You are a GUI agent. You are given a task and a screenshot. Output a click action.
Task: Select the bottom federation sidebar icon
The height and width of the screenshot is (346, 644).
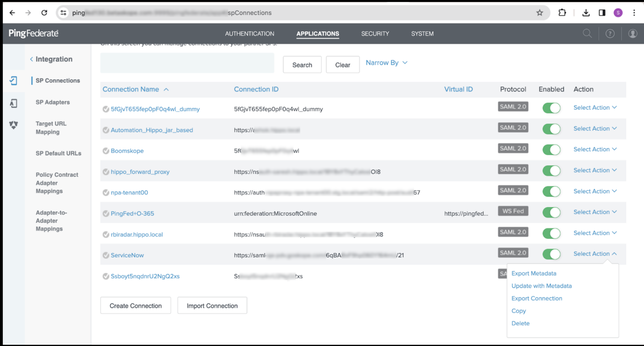(13, 125)
